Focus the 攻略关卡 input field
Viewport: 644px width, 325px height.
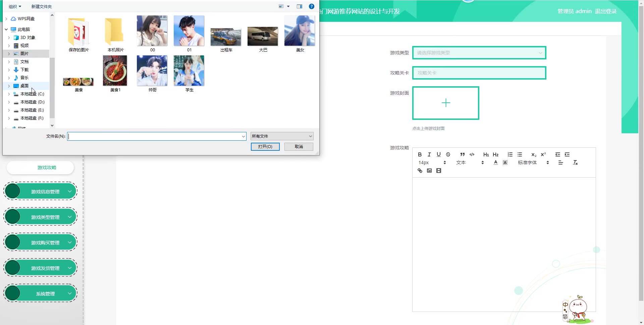479,73
